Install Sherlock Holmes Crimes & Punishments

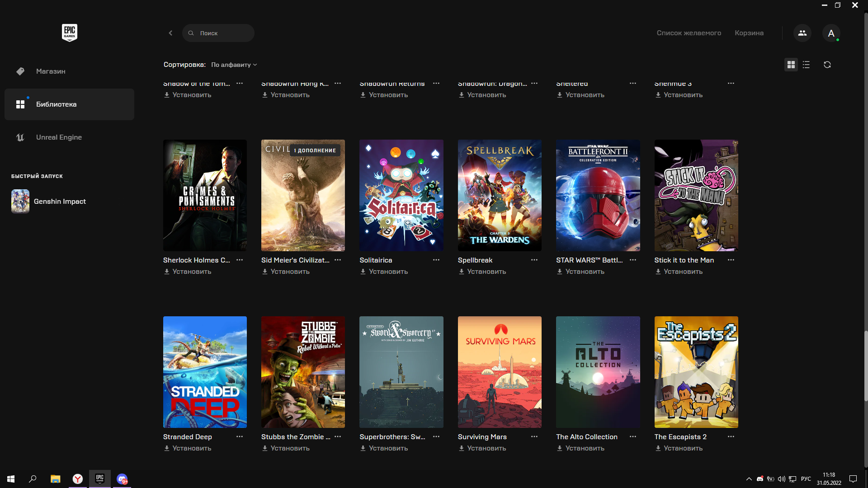188,272
